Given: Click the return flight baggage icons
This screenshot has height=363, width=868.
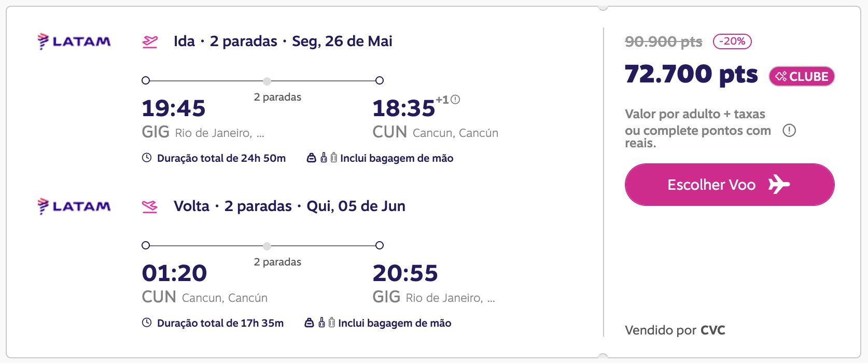Looking at the screenshot, I should pos(320,323).
